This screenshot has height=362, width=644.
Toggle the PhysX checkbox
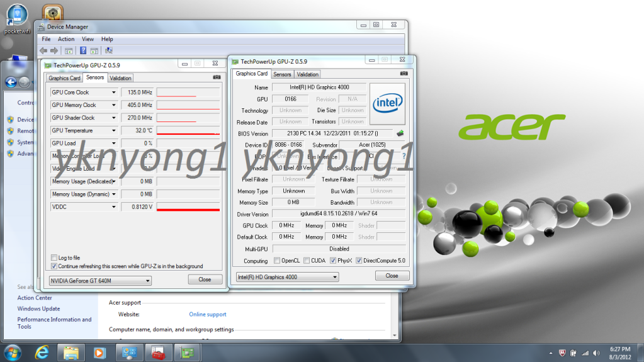coord(332,261)
